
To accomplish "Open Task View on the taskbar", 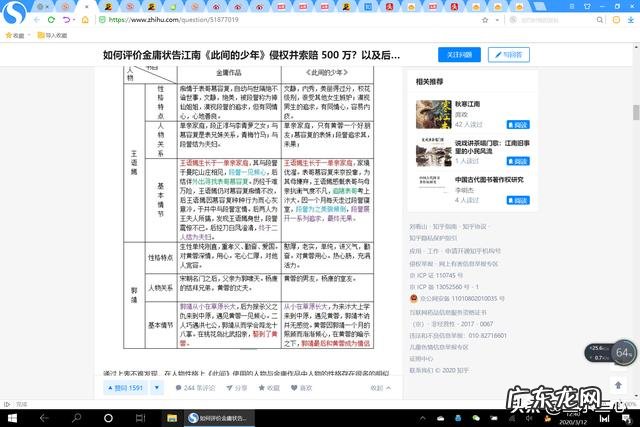I will 140,418.
